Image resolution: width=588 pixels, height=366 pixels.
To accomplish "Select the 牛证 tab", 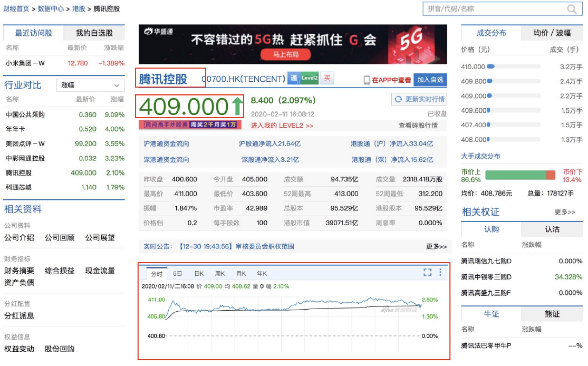I will [x=491, y=314].
